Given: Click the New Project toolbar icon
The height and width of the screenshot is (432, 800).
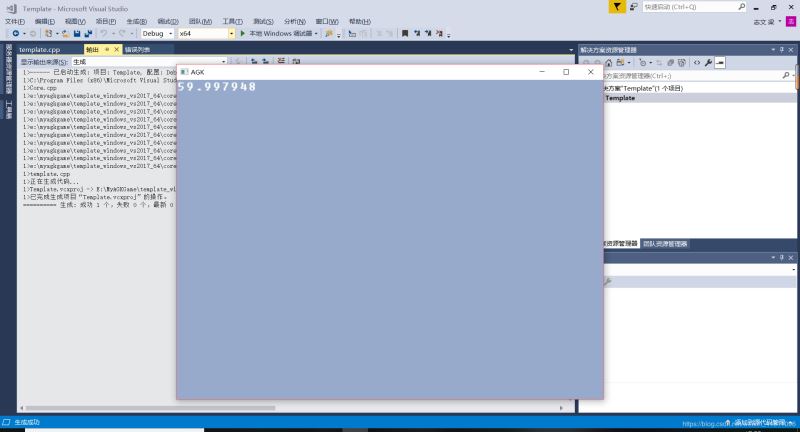Looking at the screenshot, I should pyautogui.click(x=48, y=33).
